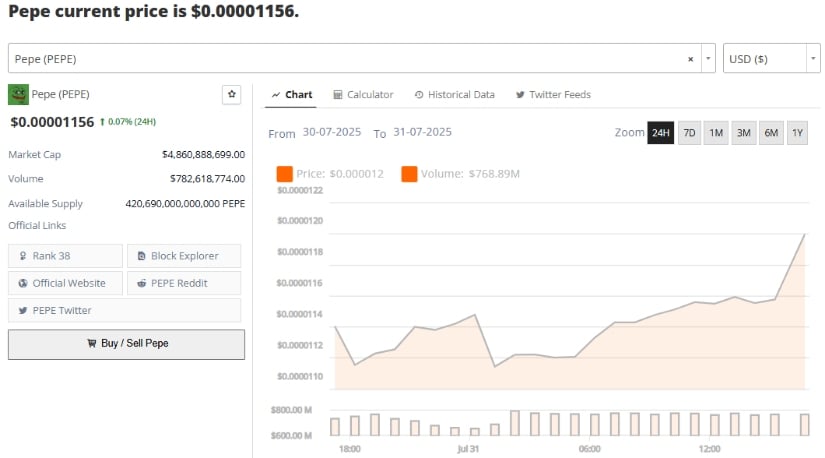Screen dimensions: 825x458
Task: Select the 3M zoom range
Action: click(743, 133)
